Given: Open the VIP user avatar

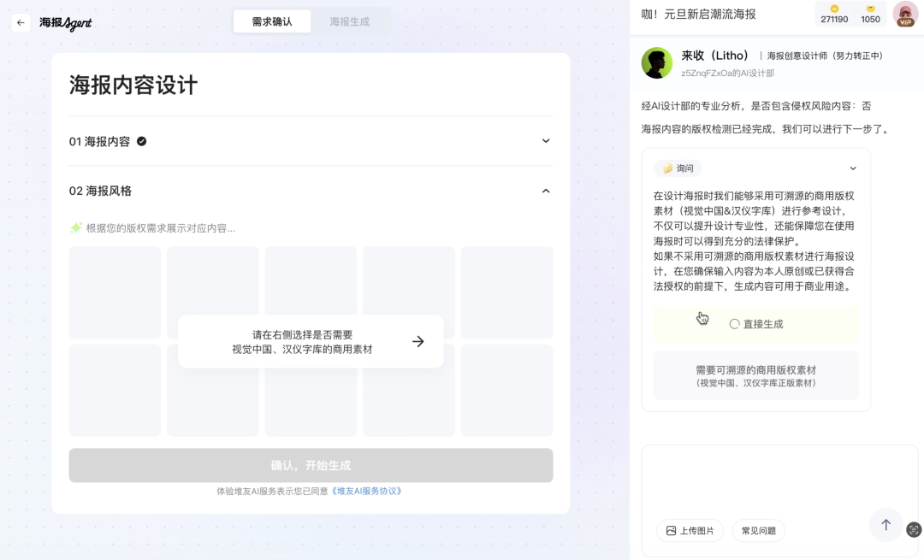Looking at the screenshot, I should coord(904,15).
